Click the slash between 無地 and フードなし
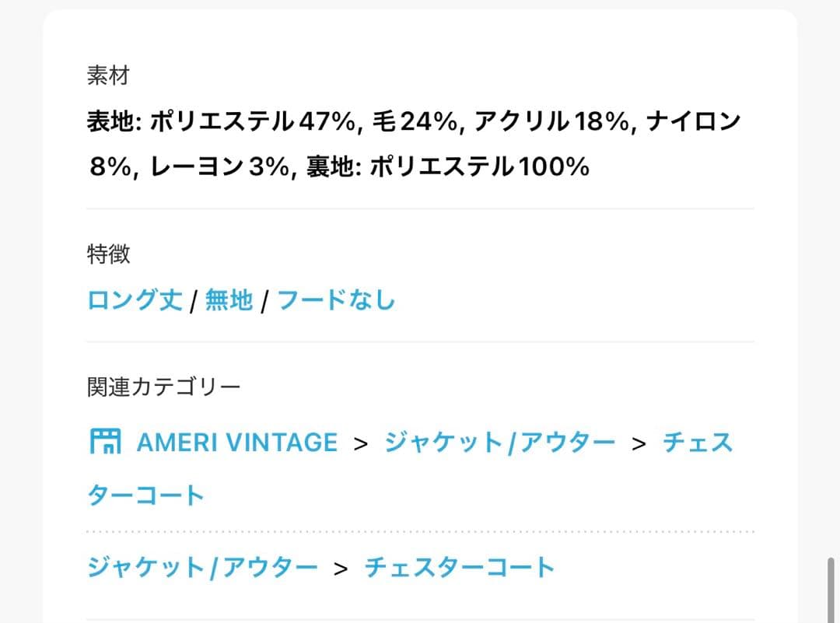 264,301
